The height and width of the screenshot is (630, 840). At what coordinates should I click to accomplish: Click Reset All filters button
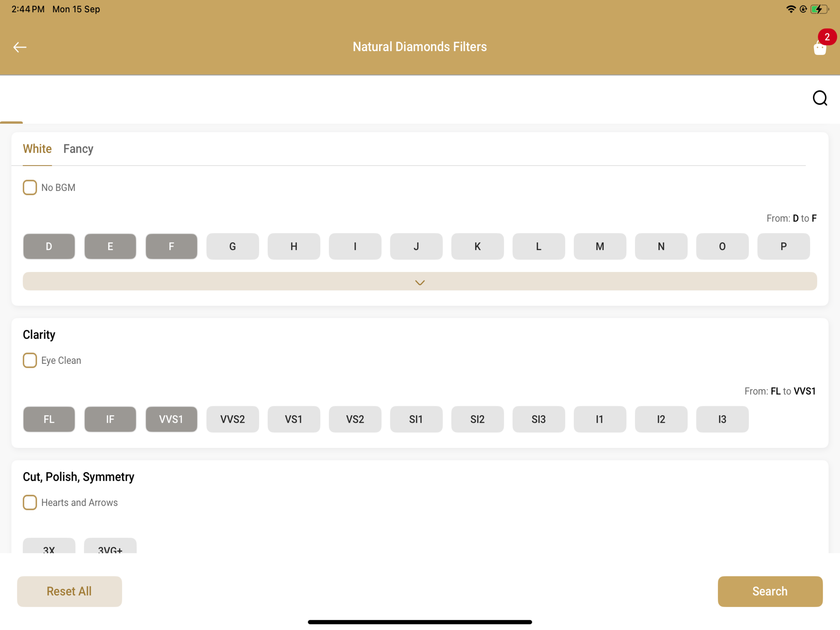pos(69,591)
